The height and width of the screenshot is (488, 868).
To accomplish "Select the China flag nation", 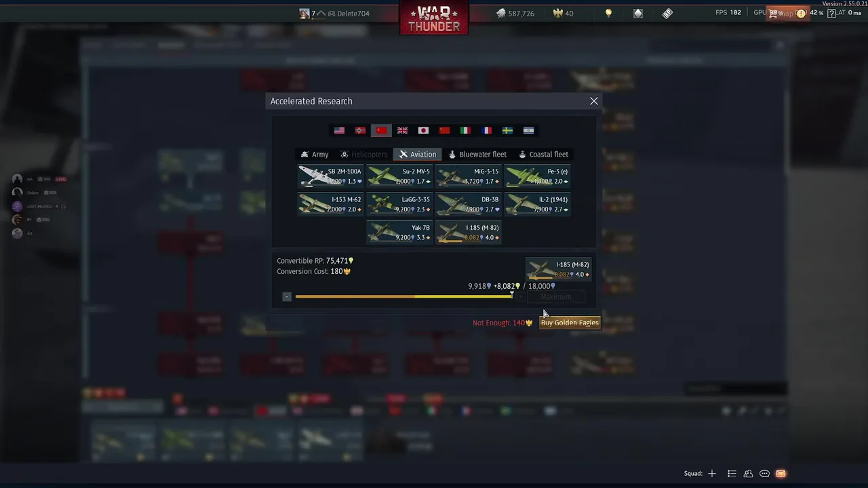I will coord(445,130).
